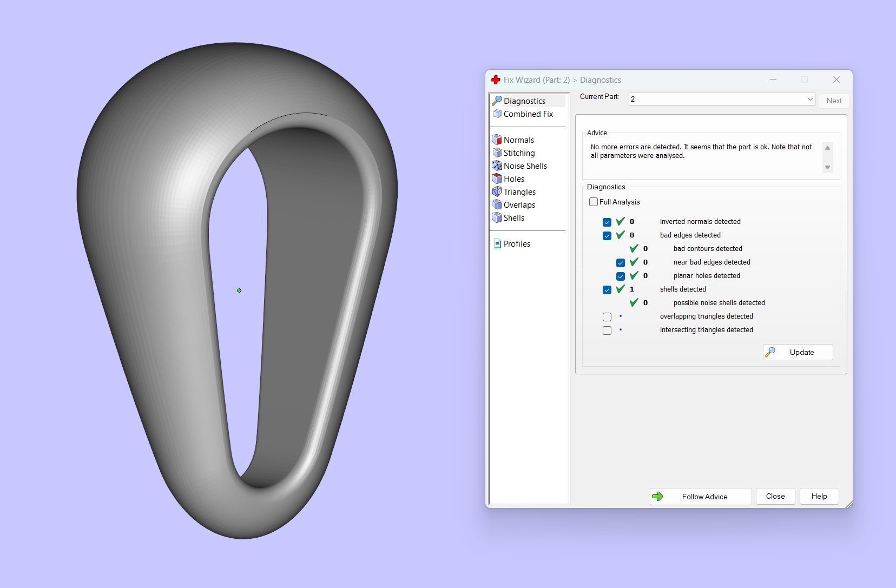The height and width of the screenshot is (588, 896).
Task: Click the magnifier icon on Update button
Action: coord(770,352)
